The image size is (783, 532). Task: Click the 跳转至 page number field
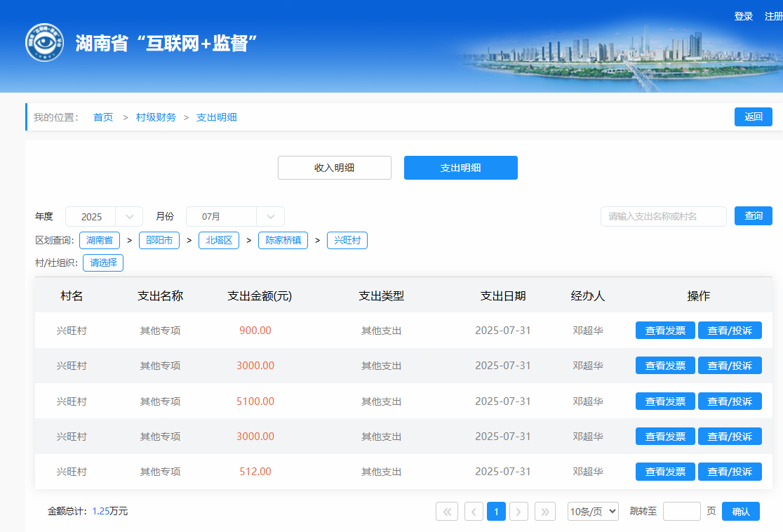[681, 512]
